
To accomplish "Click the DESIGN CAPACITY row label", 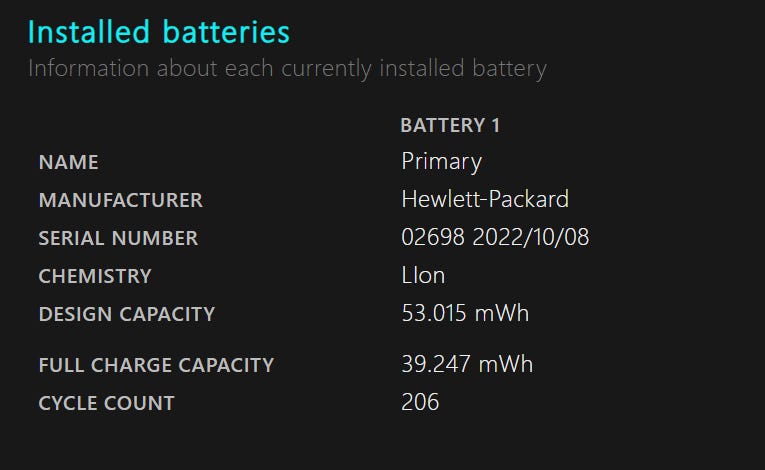I will [126, 314].
